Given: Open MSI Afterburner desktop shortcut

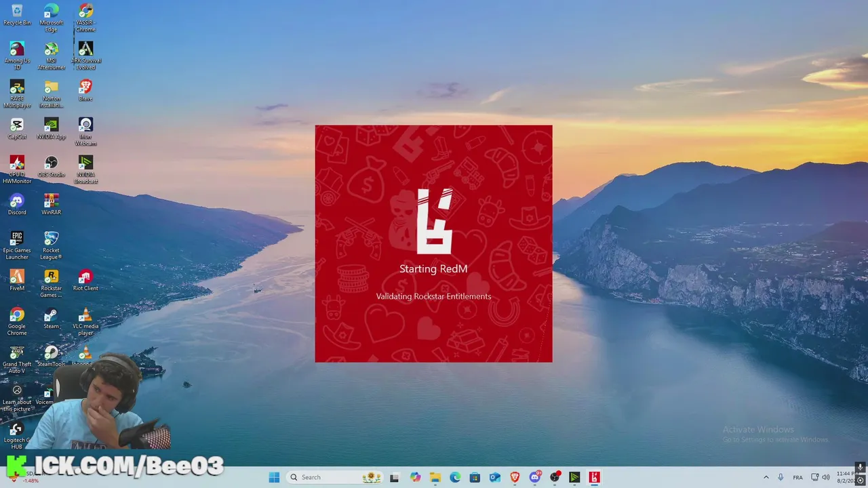Looking at the screenshot, I should [x=51, y=56].
